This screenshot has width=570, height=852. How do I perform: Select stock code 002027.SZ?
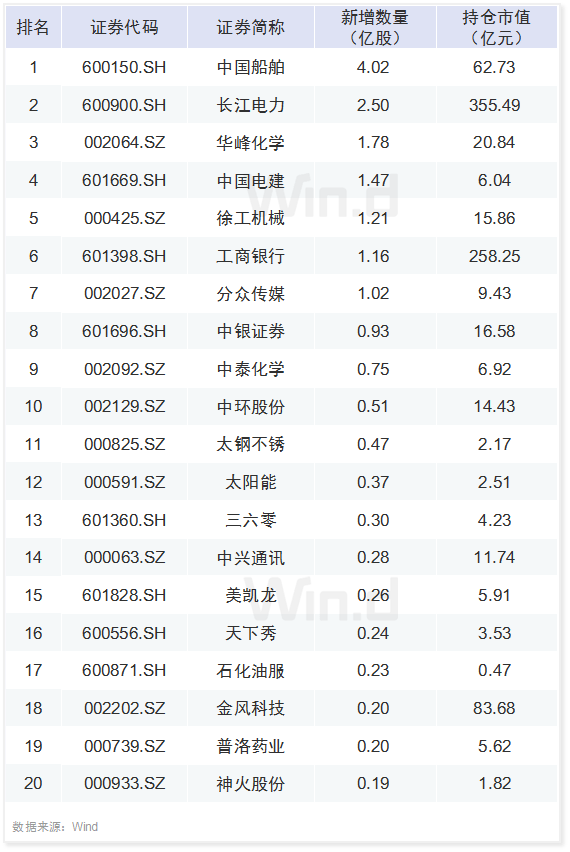[124, 293]
